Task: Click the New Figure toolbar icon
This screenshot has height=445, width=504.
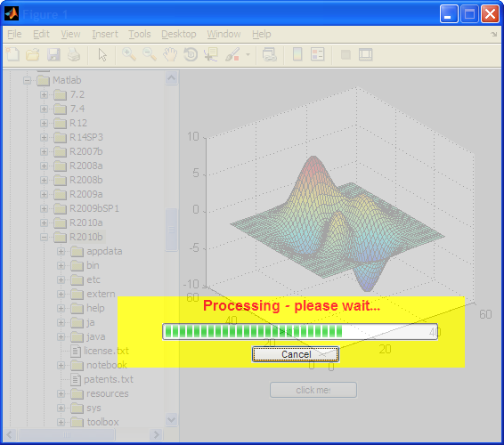Action: pos(12,54)
